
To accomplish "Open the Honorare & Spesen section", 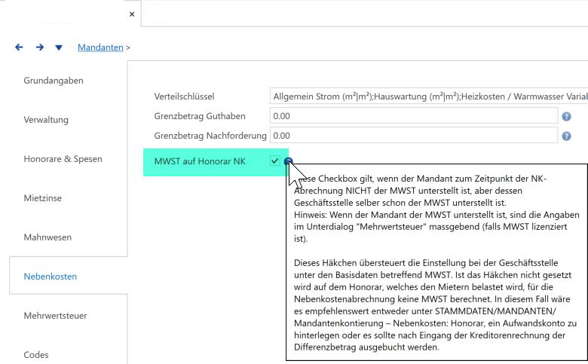I will 63,159.
